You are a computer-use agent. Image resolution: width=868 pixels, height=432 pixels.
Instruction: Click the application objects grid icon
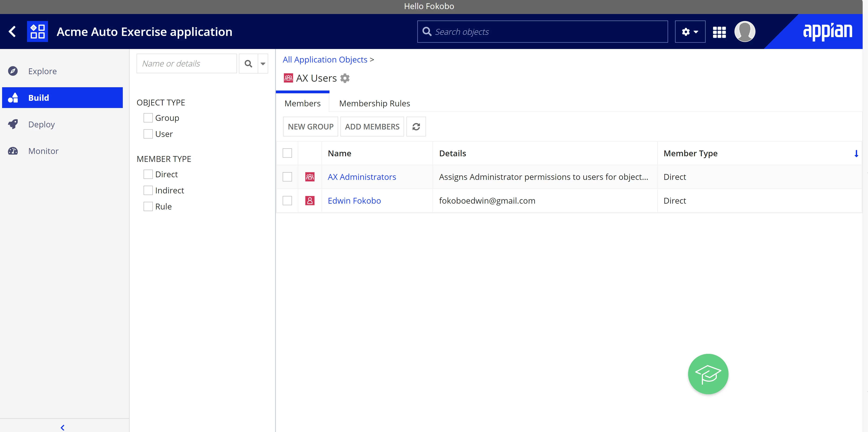(x=38, y=32)
